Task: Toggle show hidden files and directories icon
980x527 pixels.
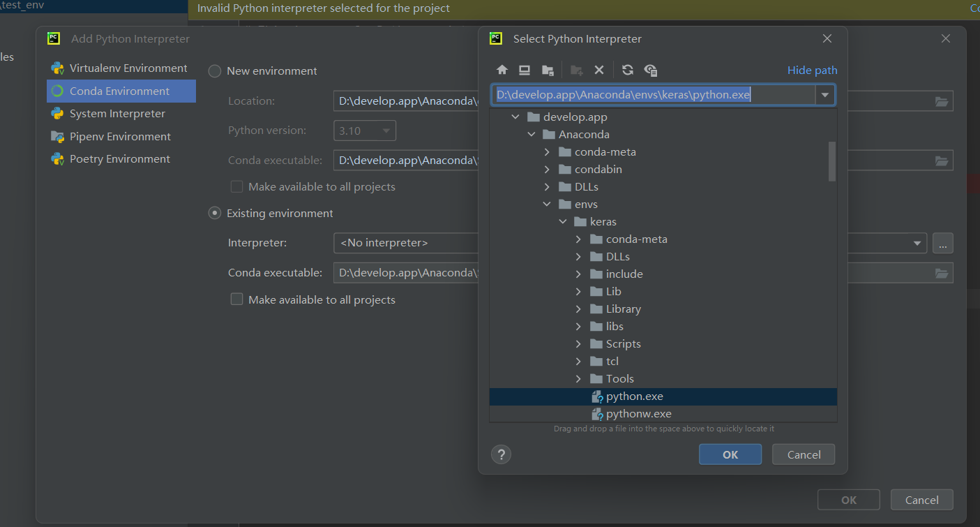Action: tap(651, 70)
